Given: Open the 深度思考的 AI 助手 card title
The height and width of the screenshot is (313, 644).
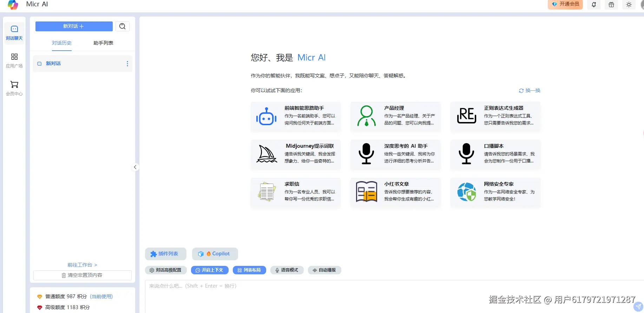Looking at the screenshot, I should 406,146.
